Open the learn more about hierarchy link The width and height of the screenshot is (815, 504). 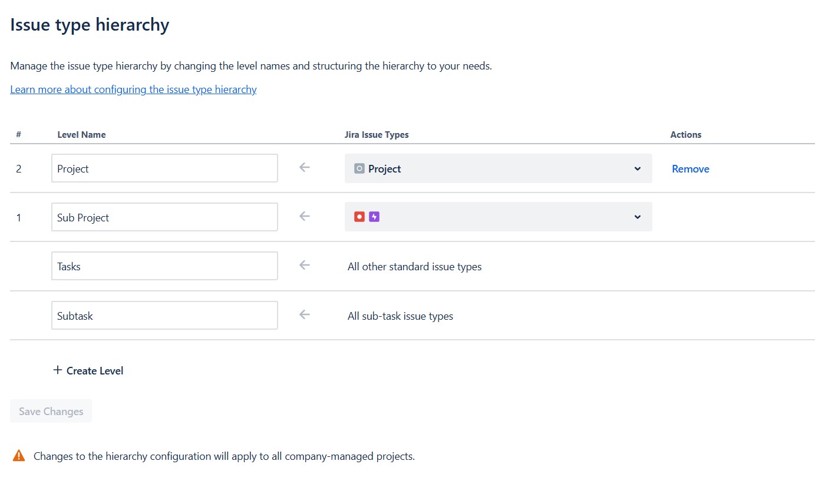133,89
